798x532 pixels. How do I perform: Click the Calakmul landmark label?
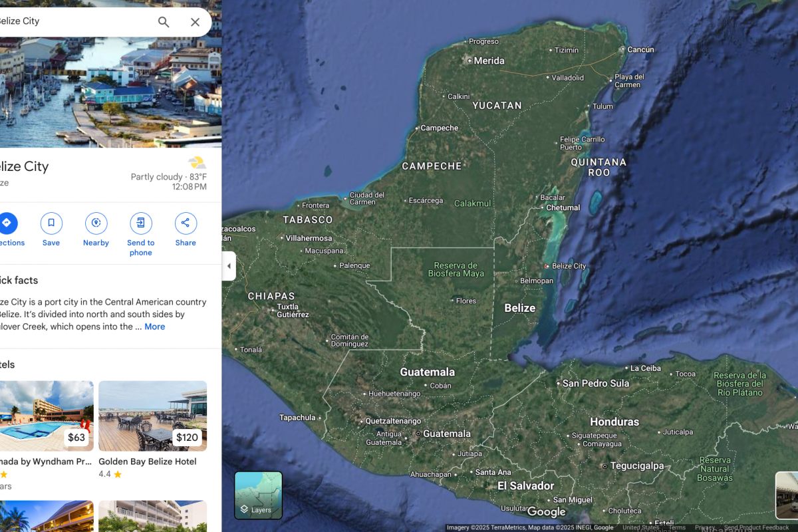472,203
